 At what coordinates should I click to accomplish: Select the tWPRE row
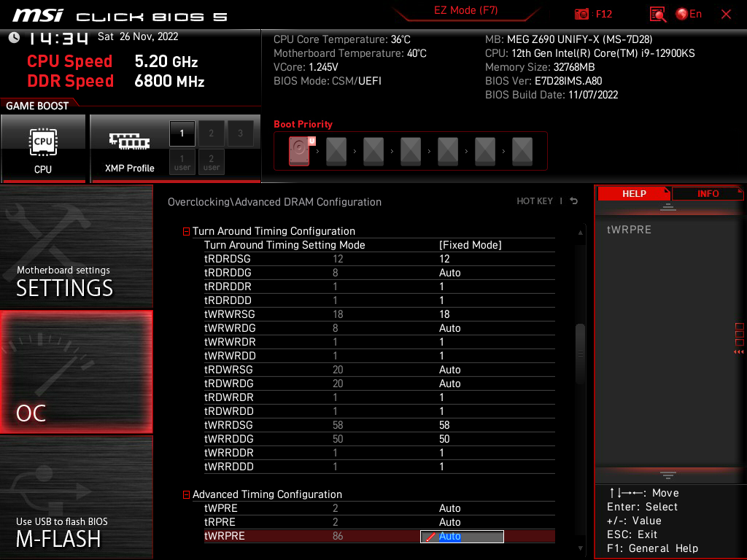pyautogui.click(x=379, y=508)
